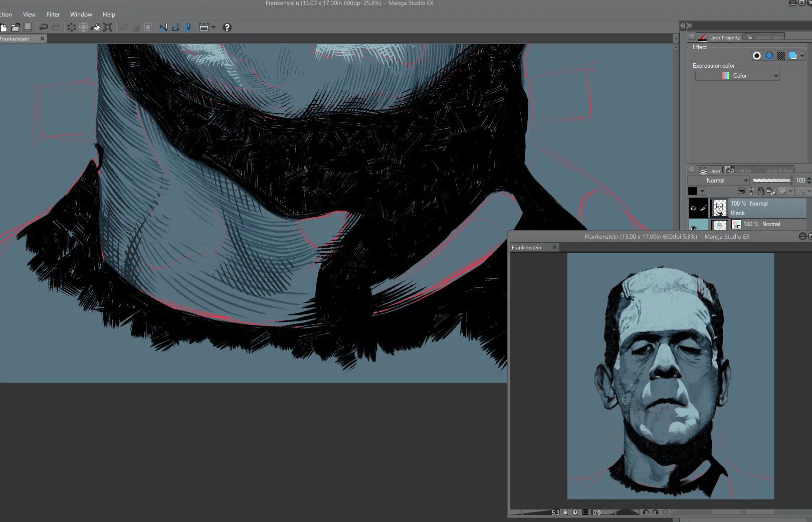Switch to the Layer tab

click(x=709, y=170)
